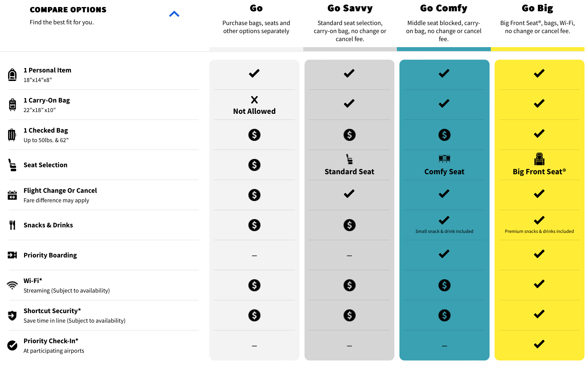Click the Priority Boarding arrow icon
This screenshot has width=588, height=365.
pyautogui.click(x=12, y=255)
